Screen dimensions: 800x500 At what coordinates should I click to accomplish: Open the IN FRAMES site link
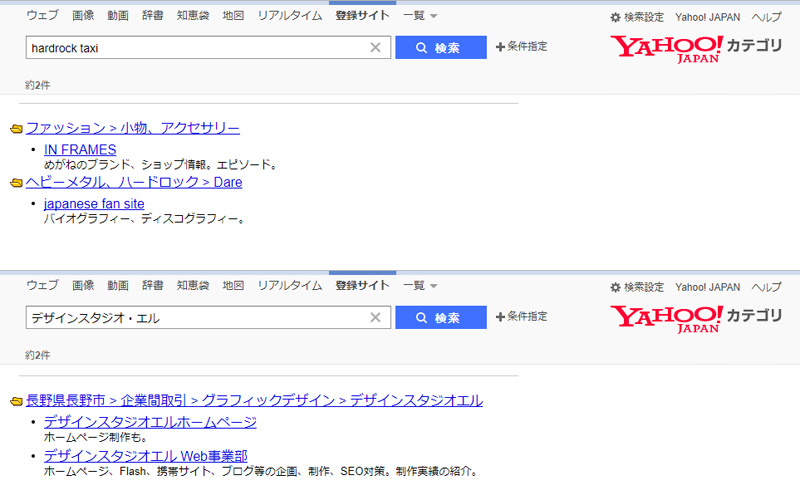click(80, 149)
